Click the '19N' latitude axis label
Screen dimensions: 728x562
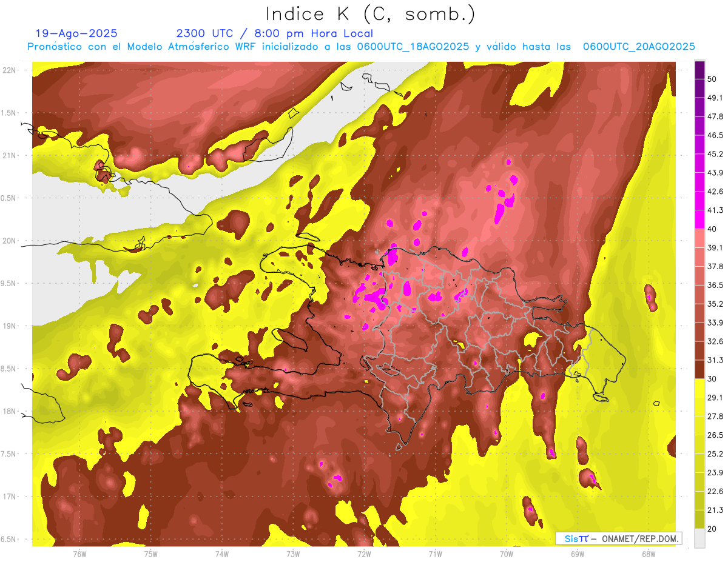9,326
